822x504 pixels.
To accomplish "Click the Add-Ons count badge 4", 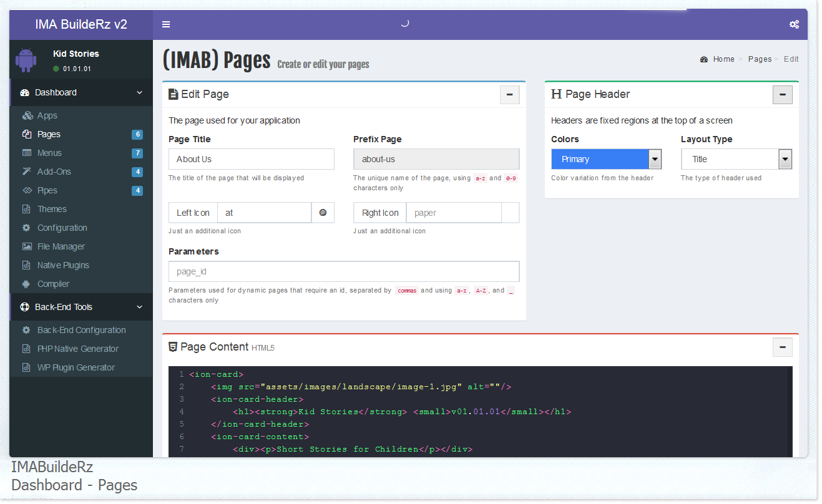I will pos(137,172).
